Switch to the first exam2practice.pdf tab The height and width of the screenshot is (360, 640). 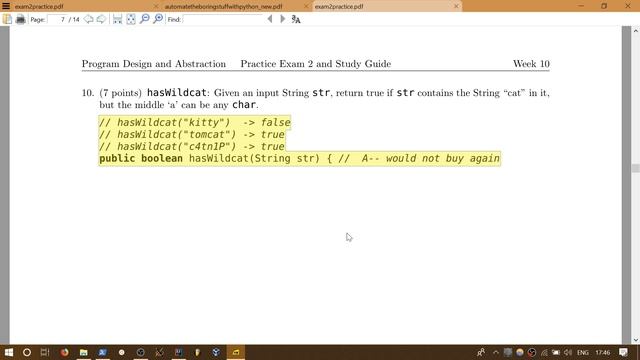coord(39,7)
